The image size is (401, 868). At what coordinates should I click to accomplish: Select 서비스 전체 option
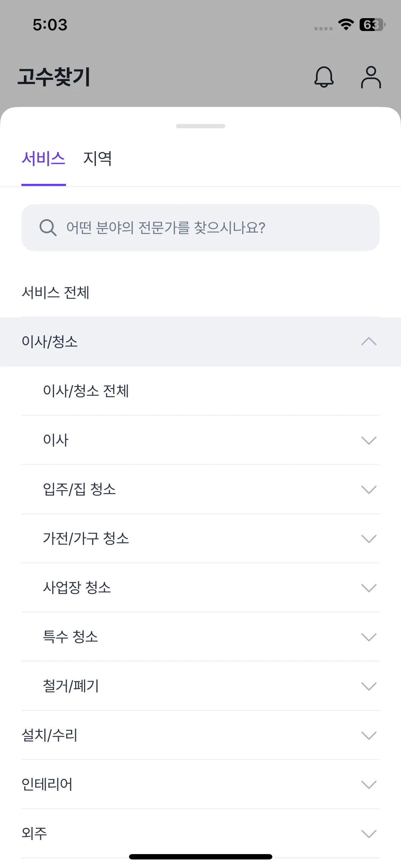[56, 293]
